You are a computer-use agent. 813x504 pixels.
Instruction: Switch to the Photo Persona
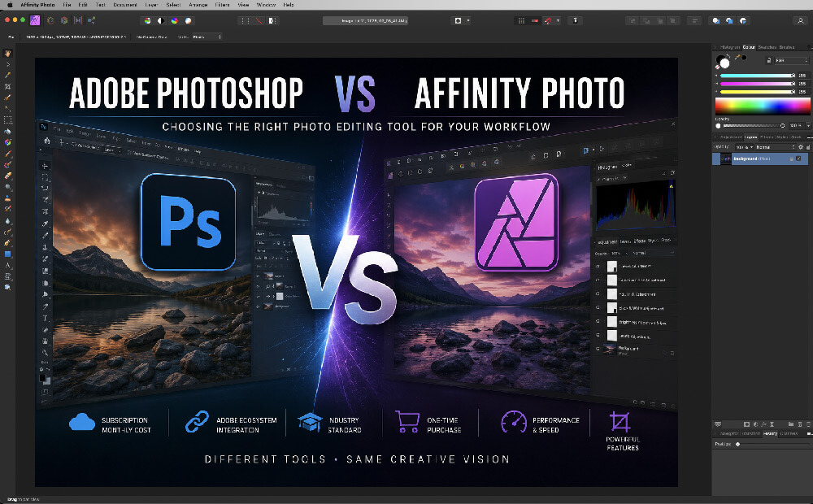(x=35, y=20)
